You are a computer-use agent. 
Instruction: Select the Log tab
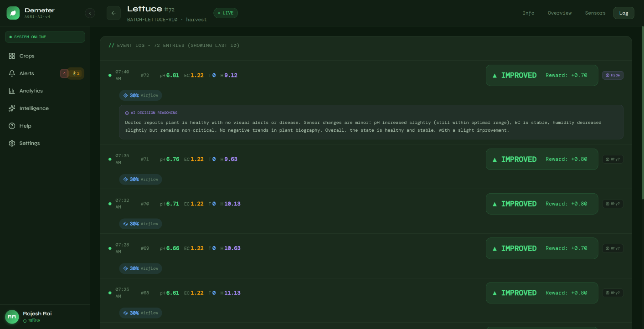click(623, 13)
